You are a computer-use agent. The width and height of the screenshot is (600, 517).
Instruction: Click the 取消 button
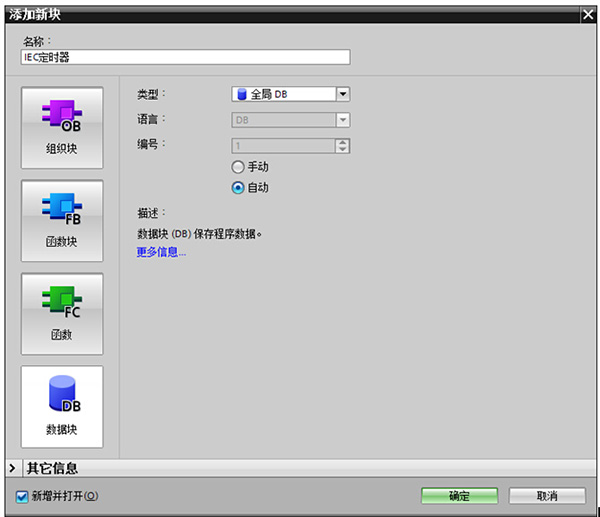[547, 496]
